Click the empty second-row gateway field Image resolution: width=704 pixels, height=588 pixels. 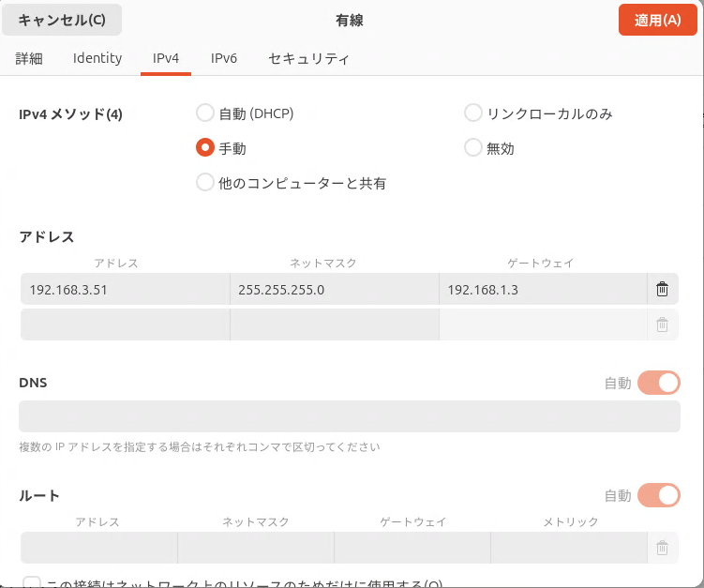click(544, 324)
